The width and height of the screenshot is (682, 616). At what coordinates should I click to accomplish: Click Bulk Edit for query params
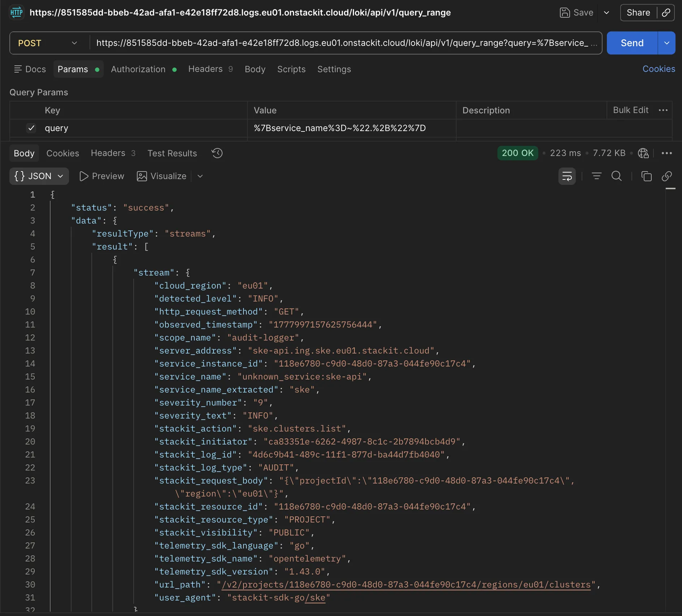coord(631,110)
